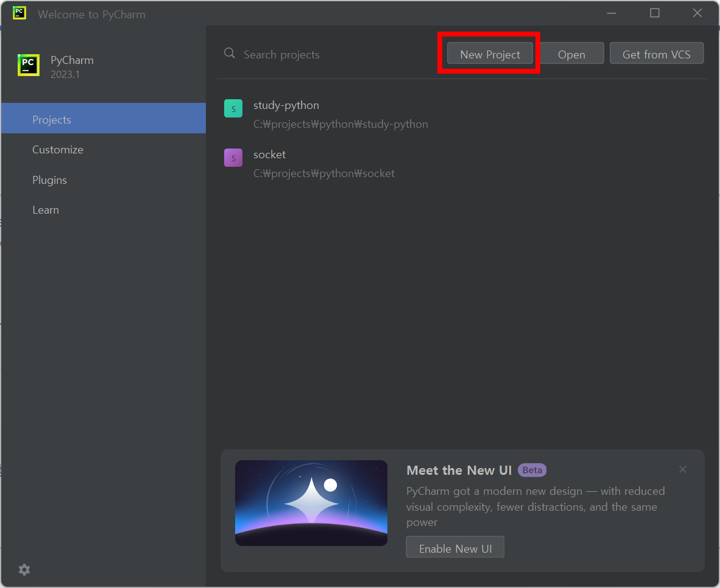Minimize the Welcome to PyCharm window
720x588 pixels.
[x=611, y=13]
